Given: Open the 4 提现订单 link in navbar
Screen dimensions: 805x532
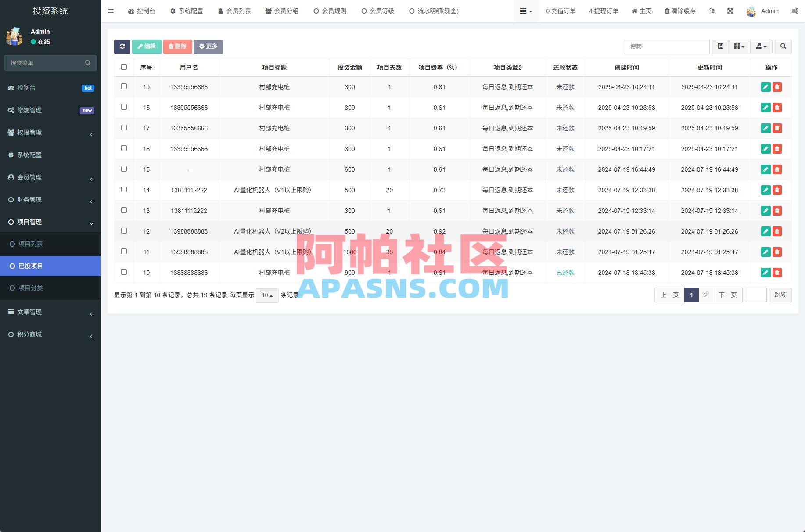Looking at the screenshot, I should click(x=603, y=11).
